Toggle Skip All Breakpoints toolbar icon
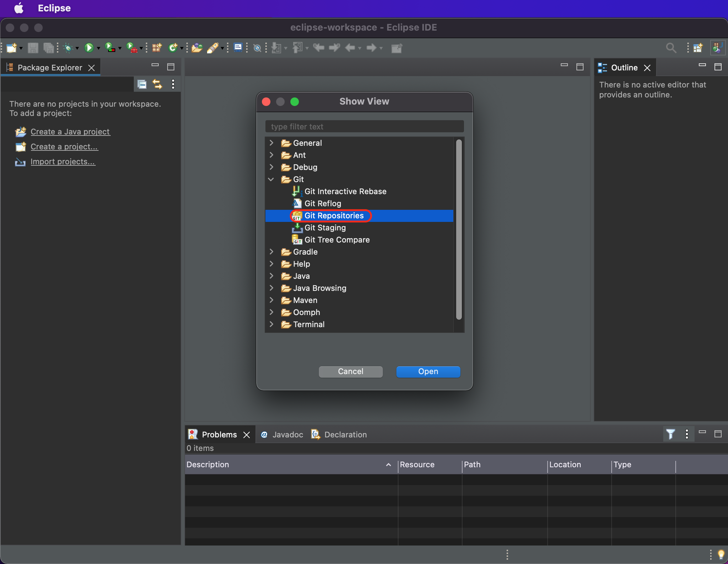 (257, 48)
